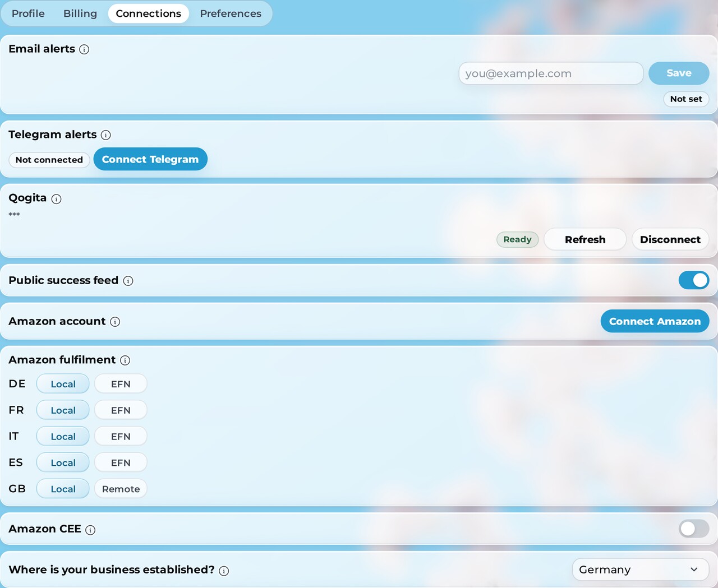The image size is (718, 588).
Task: Select Local fulfilment for DE
Action: tap(63, 384)
